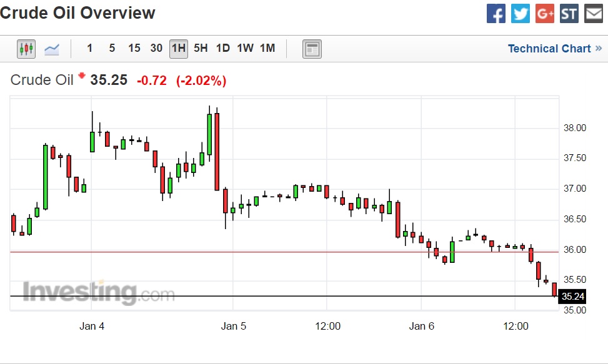Click the Jan 4 date label
Viewport: 608px width, 364px height.
tap(92, 326)
